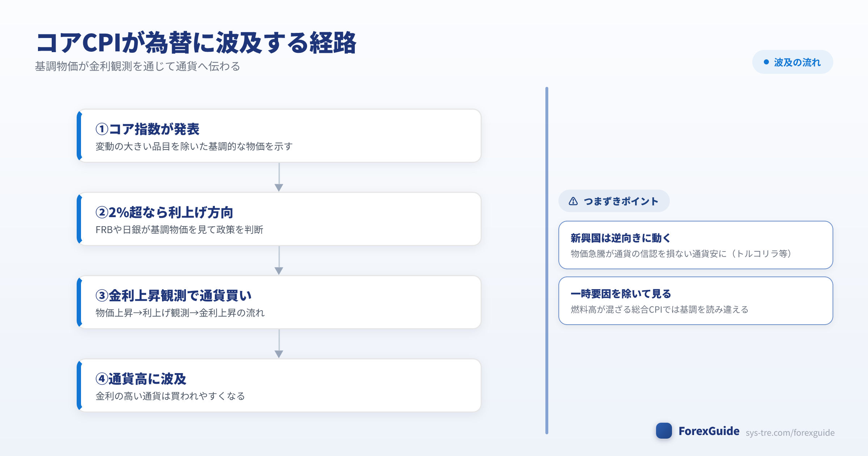
Task: Click the warning triangle icon beside つまずきポイント
Action: click(573, 201)
